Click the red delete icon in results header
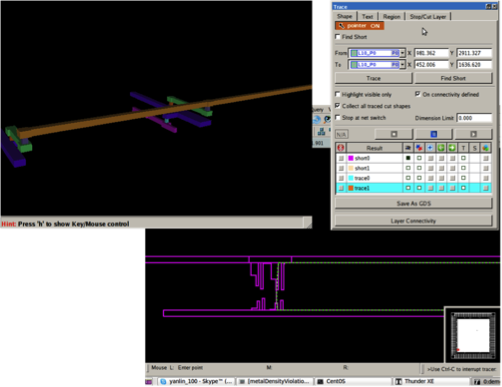Viewport: 502px width, 387px height. pyautogui.click(x=341, y=148)
